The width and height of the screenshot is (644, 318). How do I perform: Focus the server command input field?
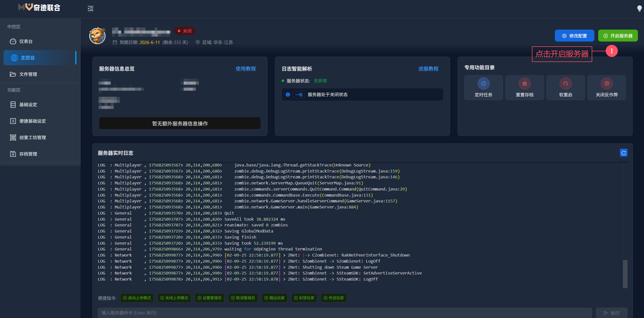tap(344, 313)
